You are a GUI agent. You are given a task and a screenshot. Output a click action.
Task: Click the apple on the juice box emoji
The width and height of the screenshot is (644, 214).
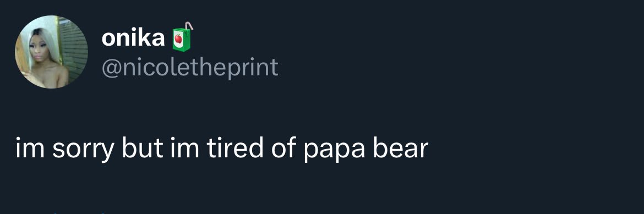pos(178,39)
